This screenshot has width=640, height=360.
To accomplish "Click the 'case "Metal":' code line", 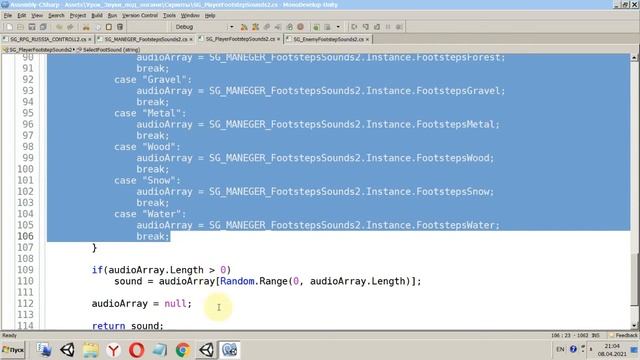I will pos(150,113).
